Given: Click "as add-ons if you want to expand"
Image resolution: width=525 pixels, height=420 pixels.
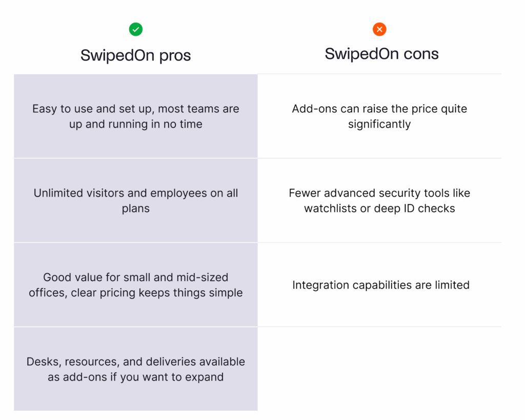Looking at the screenshot, I should tap(135, 377).
